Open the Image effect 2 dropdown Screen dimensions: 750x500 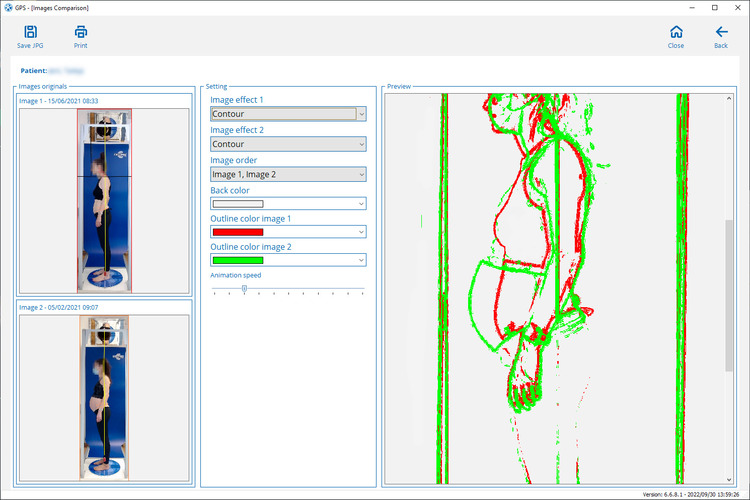click(x=288, y=144)
